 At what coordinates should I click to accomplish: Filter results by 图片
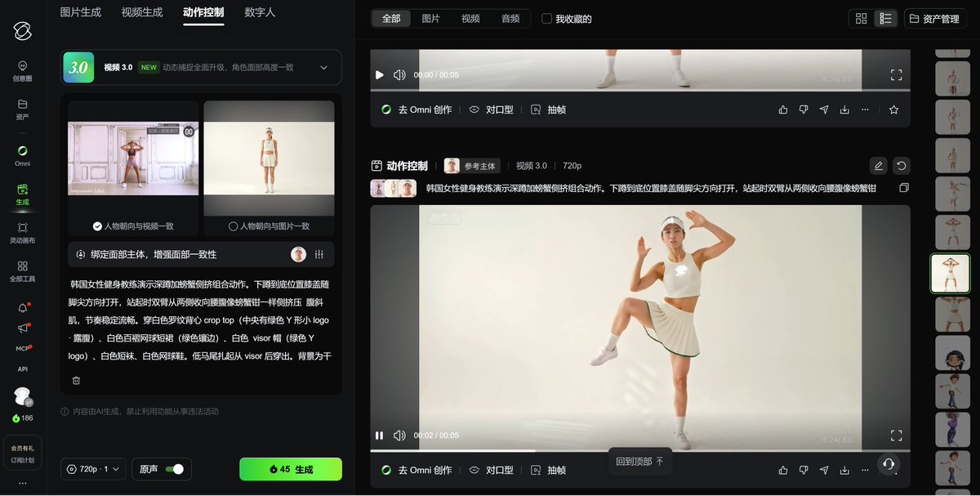(431, 18)
